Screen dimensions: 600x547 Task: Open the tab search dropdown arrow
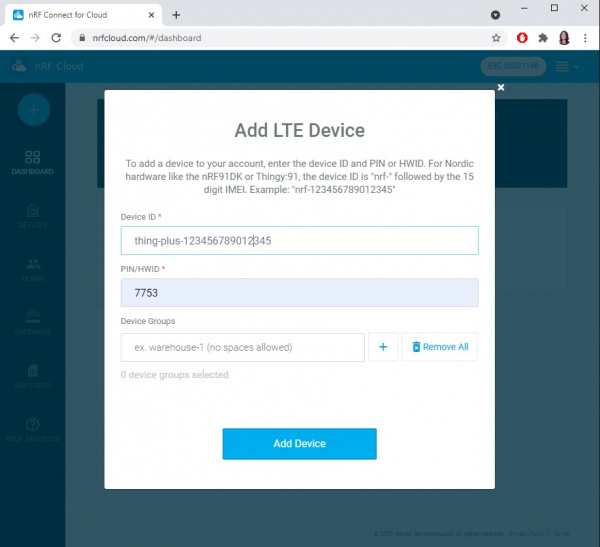pos(495,15)
